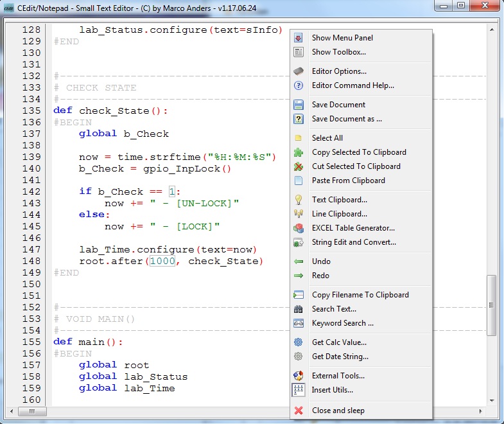Viewport: 504px width, 424px height.
Task: Click the red Close and sleep icon
Action: pos(299,411)
